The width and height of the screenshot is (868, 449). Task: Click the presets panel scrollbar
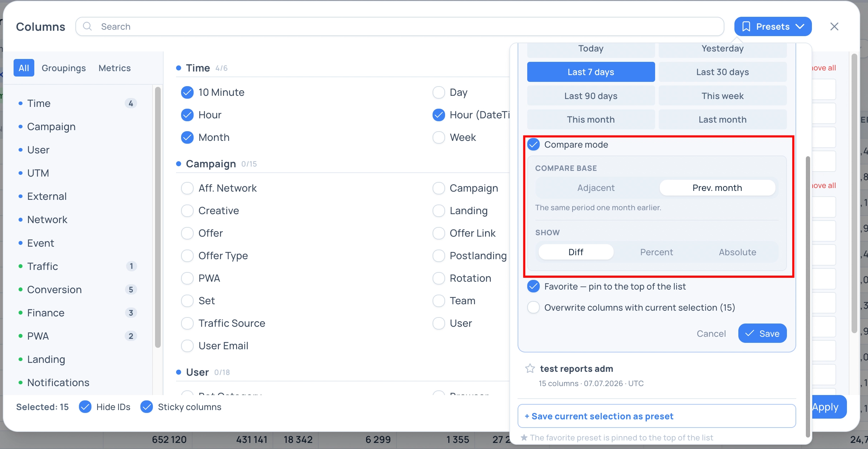[808, 297]
